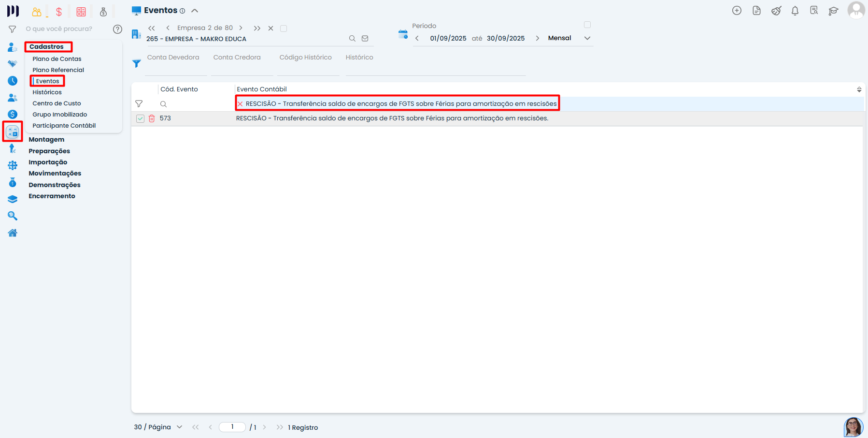Expand the Demonstrações menu section

pyautogui.click(x=55, y=185)
